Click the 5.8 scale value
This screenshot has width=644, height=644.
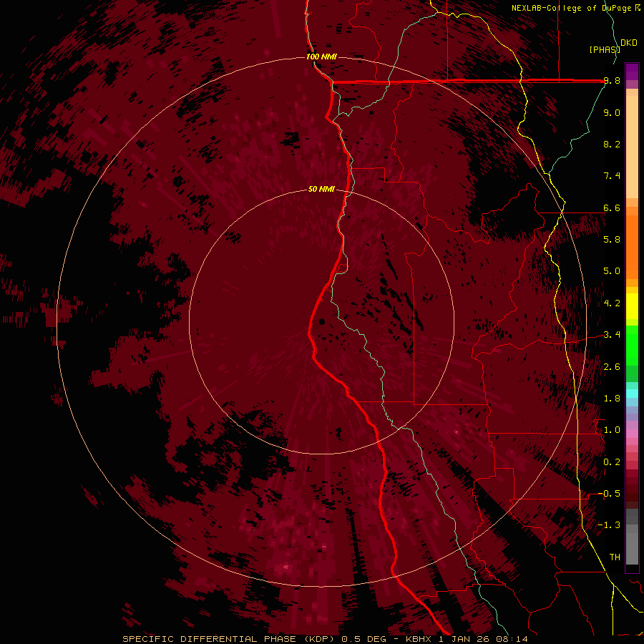[612, 240]
